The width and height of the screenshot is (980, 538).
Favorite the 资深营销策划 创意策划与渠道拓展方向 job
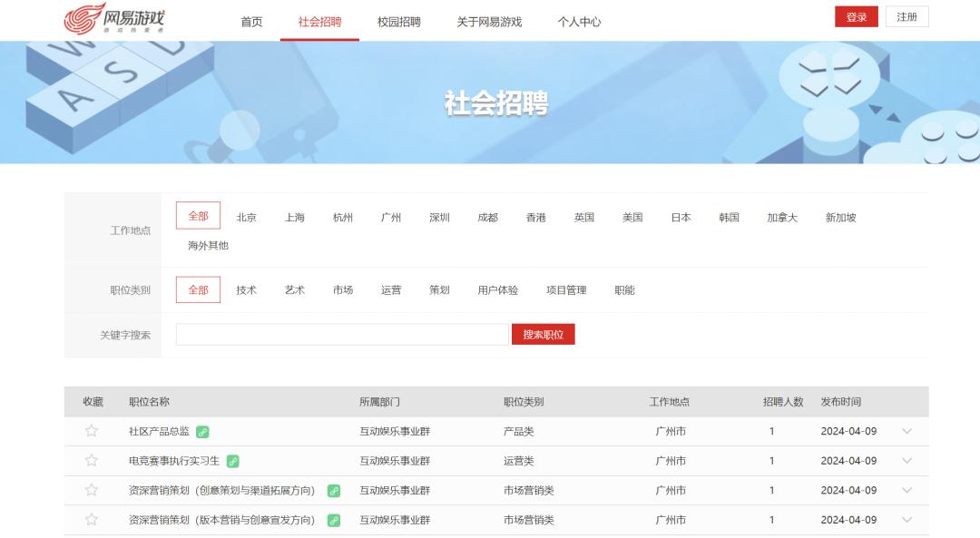point(92,490)
